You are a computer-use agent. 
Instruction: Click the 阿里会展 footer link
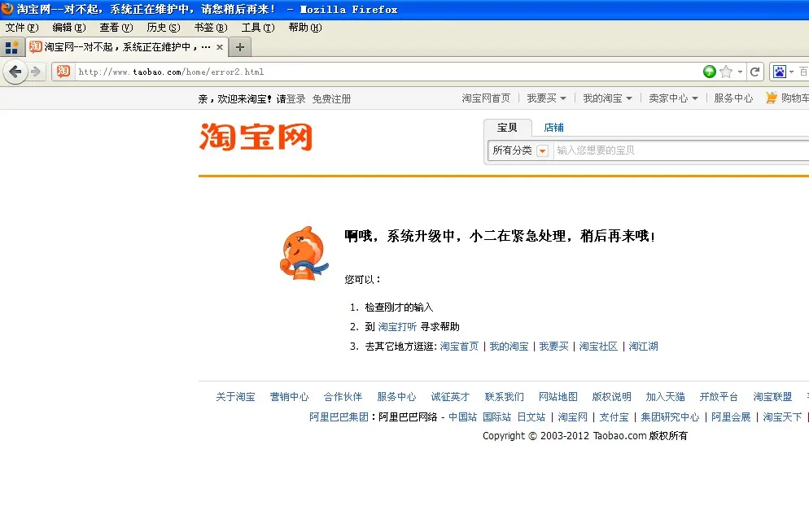tap(731, 417)
